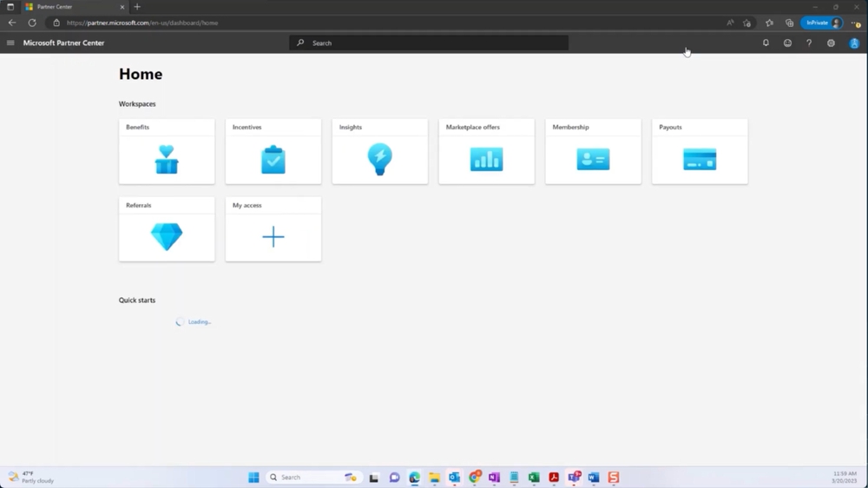The image size is (868, 488).
Task: Open Outlook from the taskbar
Action: click(x=455, y=478)
